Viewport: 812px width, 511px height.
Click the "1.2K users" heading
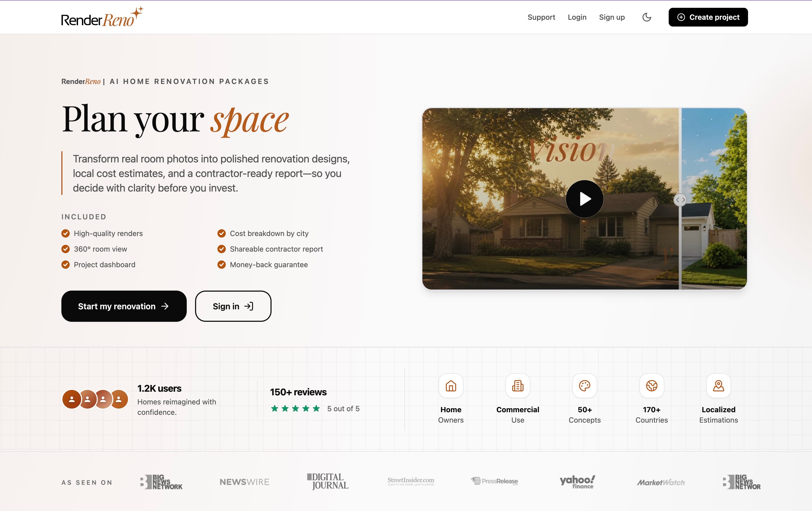coord(159,388)
